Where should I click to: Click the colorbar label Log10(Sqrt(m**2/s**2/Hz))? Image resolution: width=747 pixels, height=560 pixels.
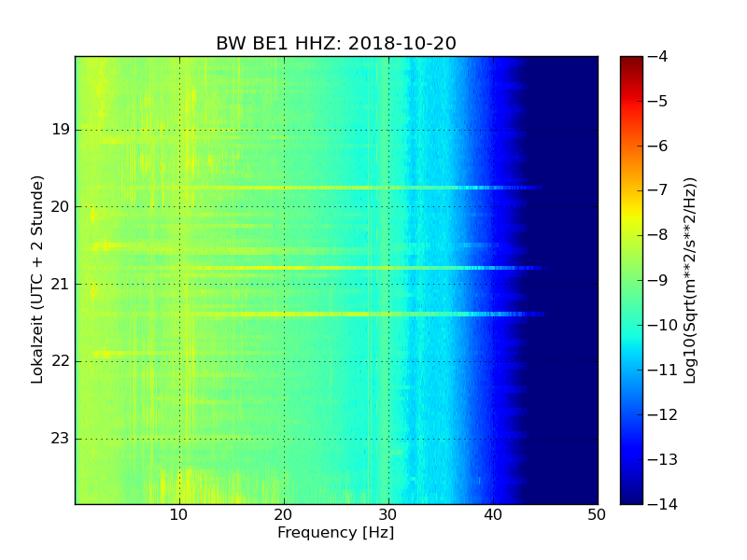[690, 281]
